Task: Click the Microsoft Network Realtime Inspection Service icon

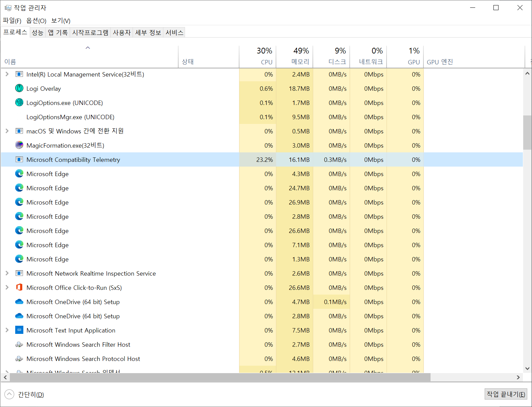Action: pyautogui.click(x=19, y=273)
